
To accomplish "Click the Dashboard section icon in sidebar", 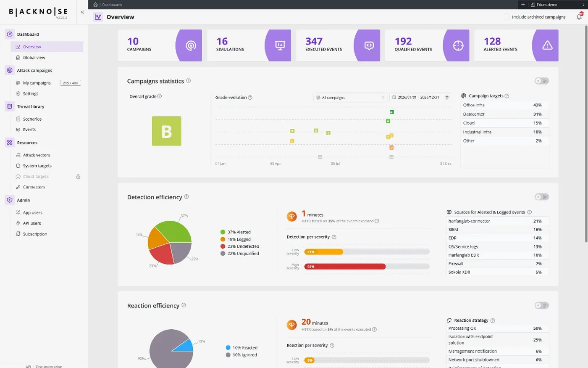I will (10, 34).
